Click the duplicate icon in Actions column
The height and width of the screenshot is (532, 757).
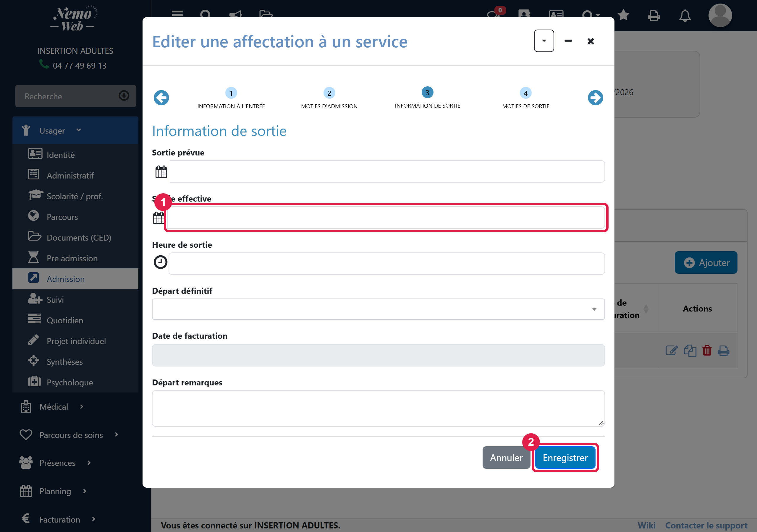690,351
